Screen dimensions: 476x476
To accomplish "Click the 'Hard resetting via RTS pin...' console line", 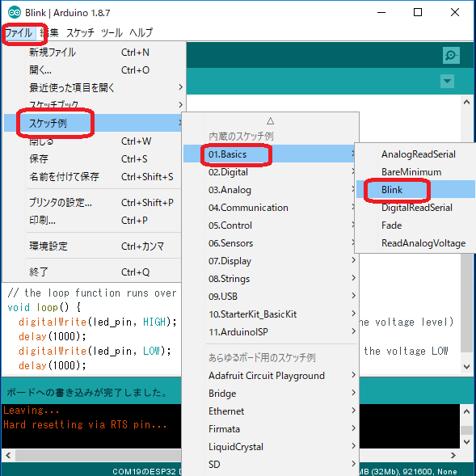I will (x=85, y=424).
